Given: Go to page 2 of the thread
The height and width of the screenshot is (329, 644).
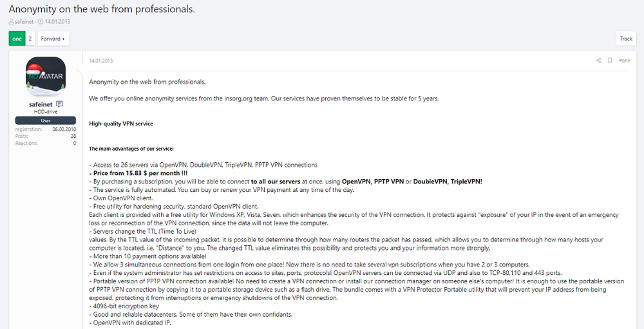Looking at the screenshot, I should 30,39.
